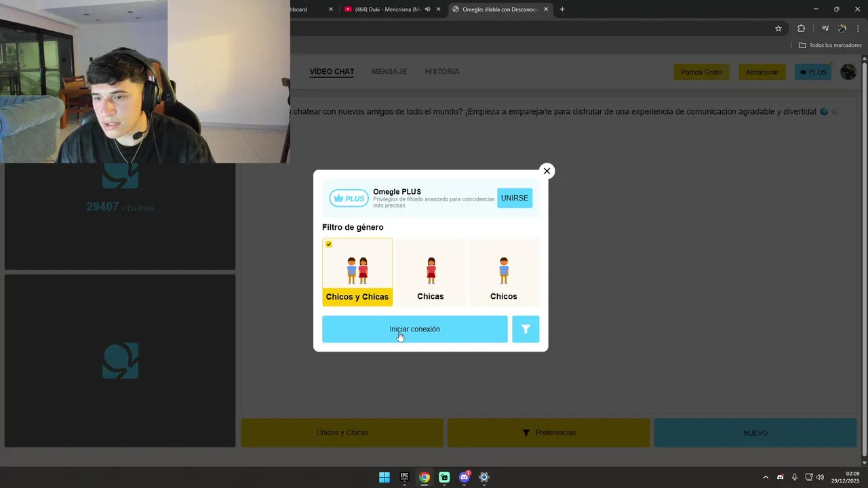Open Preferencias at the bottom bar
Screen dimensions: 868x488
point(549,432)
